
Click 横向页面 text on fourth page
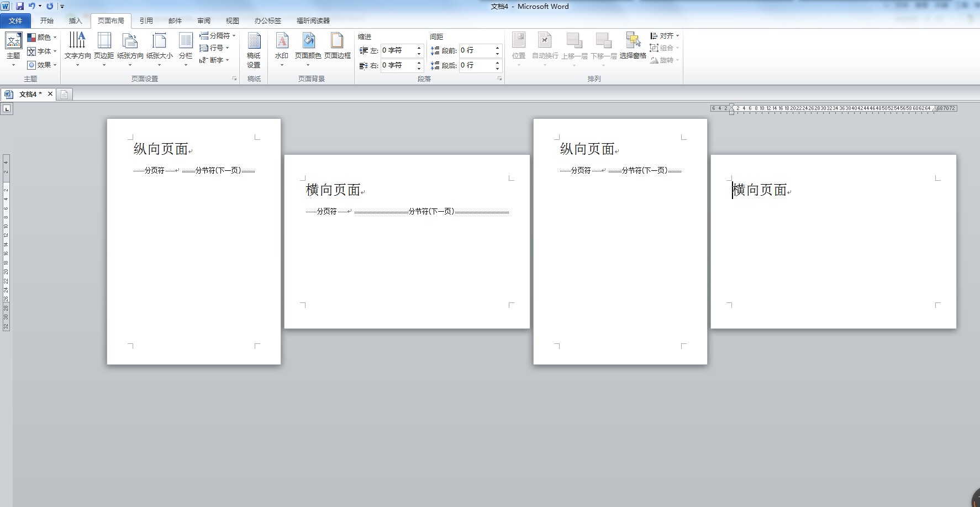click(760, 190)
